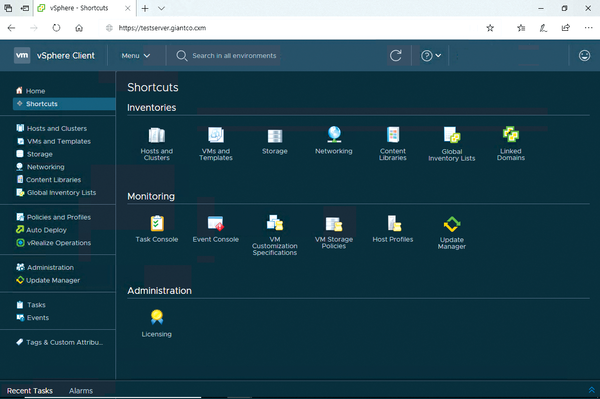Screen dimensions: 600x399
Task: Click the vSphere Client refresh icon
Action: 396,56
